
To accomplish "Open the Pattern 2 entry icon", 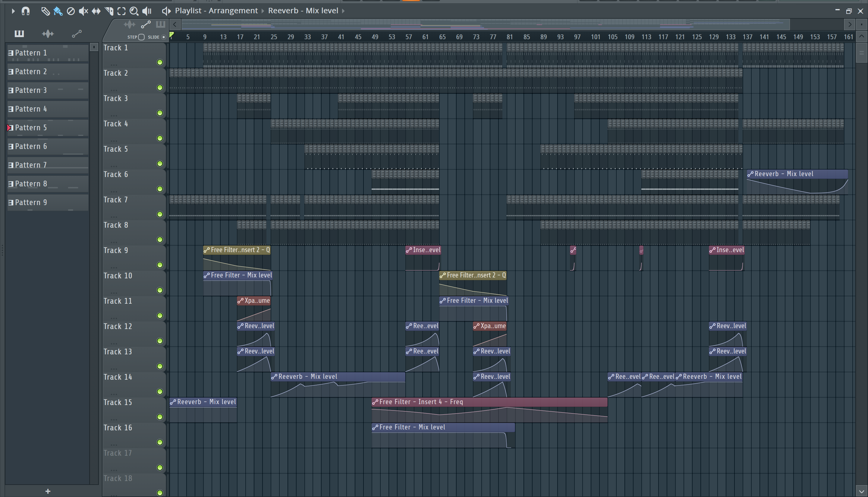I will (11, 72).
